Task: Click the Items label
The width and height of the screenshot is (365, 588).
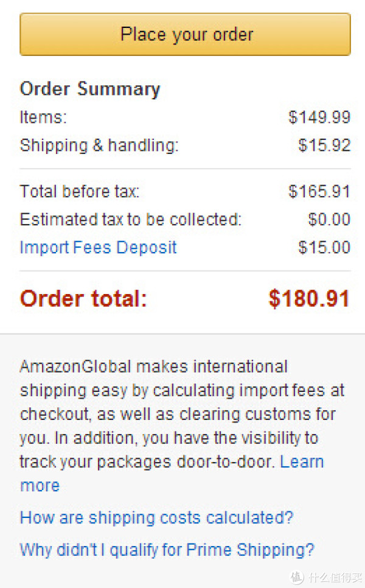Action: 43,117
